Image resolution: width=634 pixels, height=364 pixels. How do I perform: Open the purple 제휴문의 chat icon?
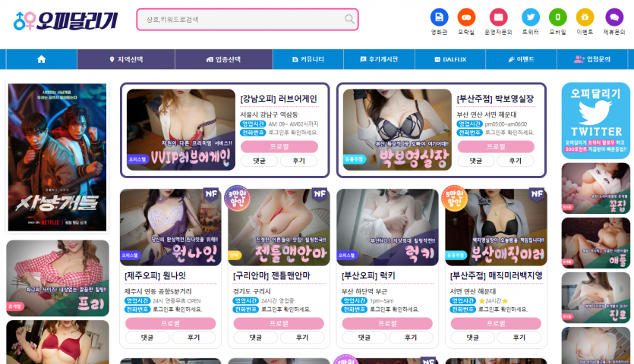point(614,17)
